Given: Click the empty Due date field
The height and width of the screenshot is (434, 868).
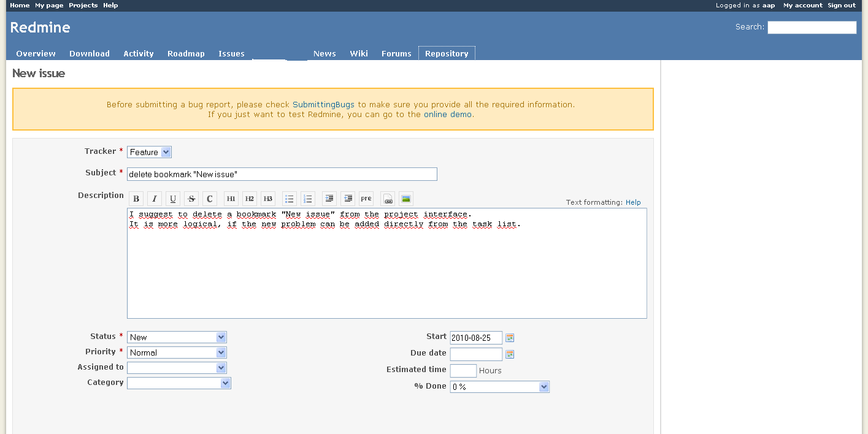Looking at the screenshot, I should (x=476, y=354).
